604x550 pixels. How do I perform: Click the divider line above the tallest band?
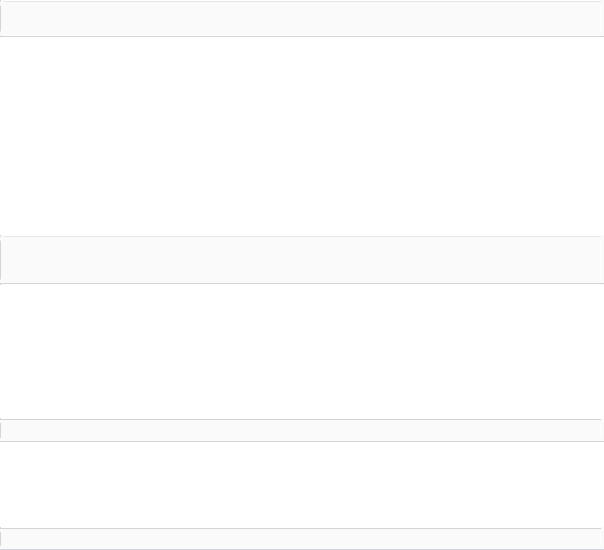pos(302,236)
